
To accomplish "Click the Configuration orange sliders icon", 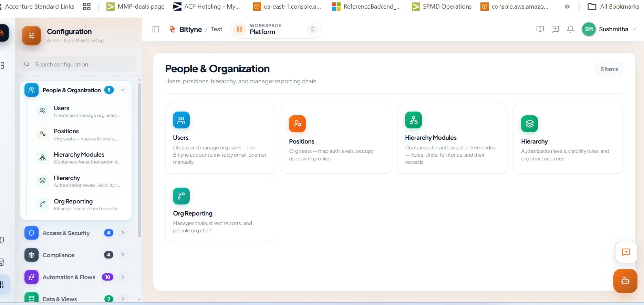I will pyautogui.click(x=31, y=36).
